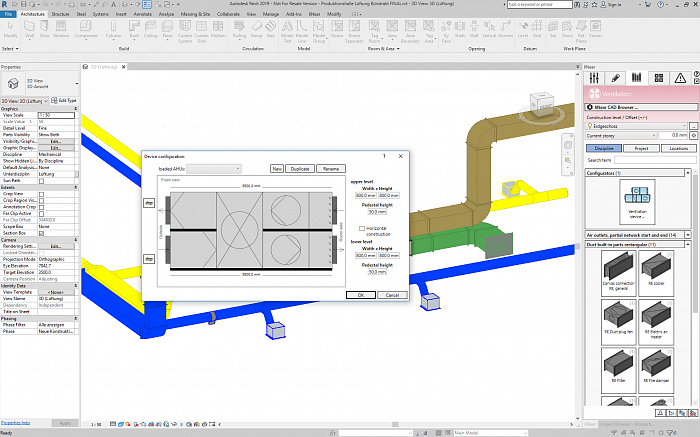The image size is (700, 437).
Task: Select the Ramp tool
Action: pyautogui.click(x=256, y=29)
